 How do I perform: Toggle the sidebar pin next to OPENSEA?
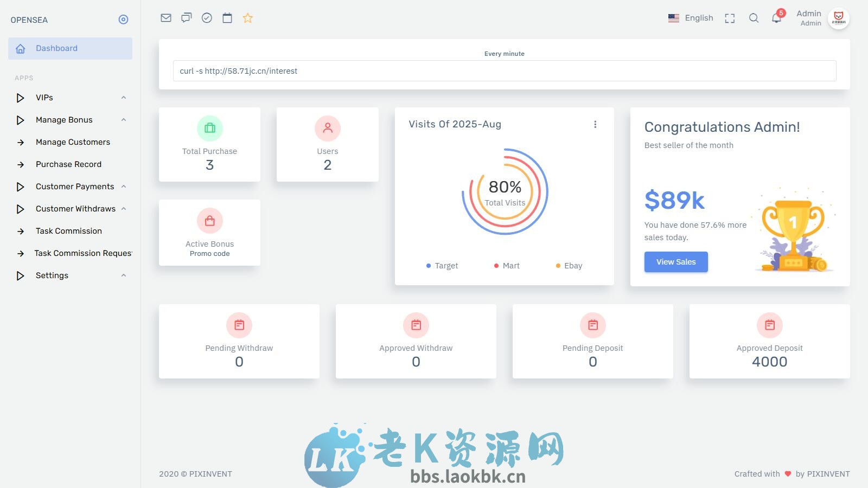123,20
